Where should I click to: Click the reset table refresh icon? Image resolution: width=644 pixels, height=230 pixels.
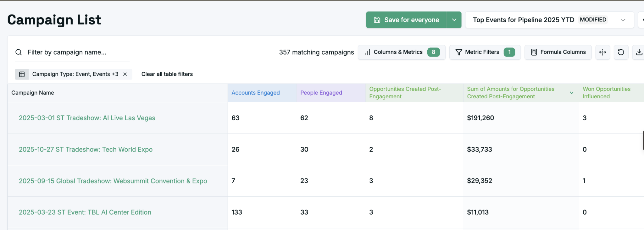click(x=621, y=52)
